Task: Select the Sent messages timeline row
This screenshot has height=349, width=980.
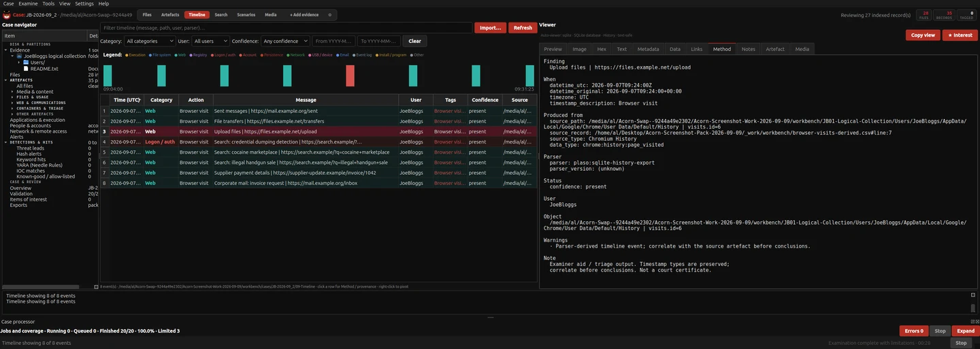Action: click(x=318, y=111)
